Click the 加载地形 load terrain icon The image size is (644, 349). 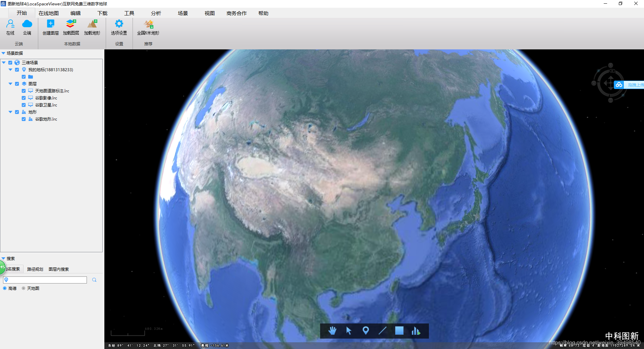pos(92,24)
